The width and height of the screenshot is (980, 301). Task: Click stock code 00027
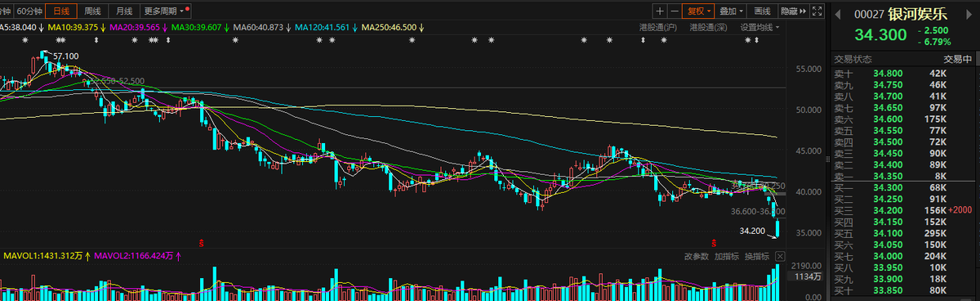pyautogui.click(x=869, y=14)
